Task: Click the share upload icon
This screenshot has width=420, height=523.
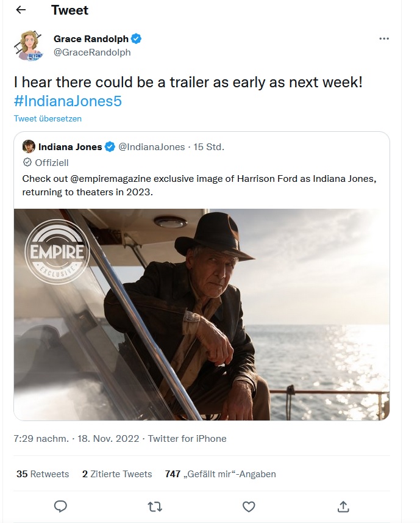Action: tap(343, 506)
